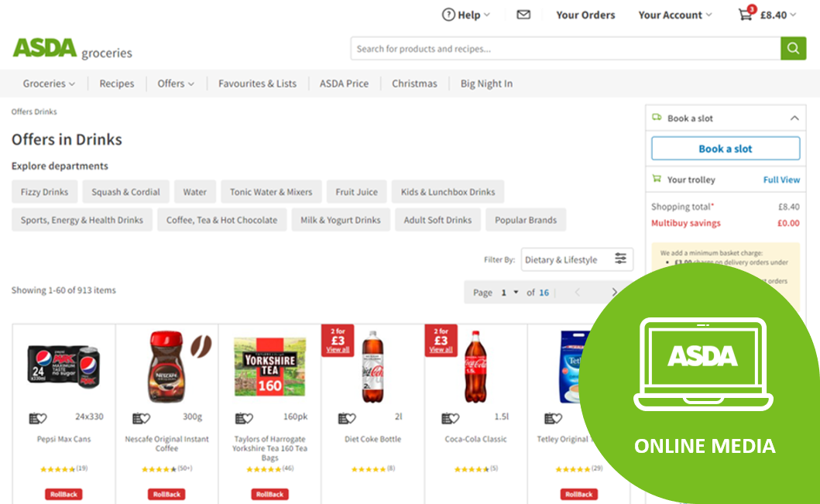Click the Help question mark icon
The image size is (820, 504).
click(x=448, y=15)
